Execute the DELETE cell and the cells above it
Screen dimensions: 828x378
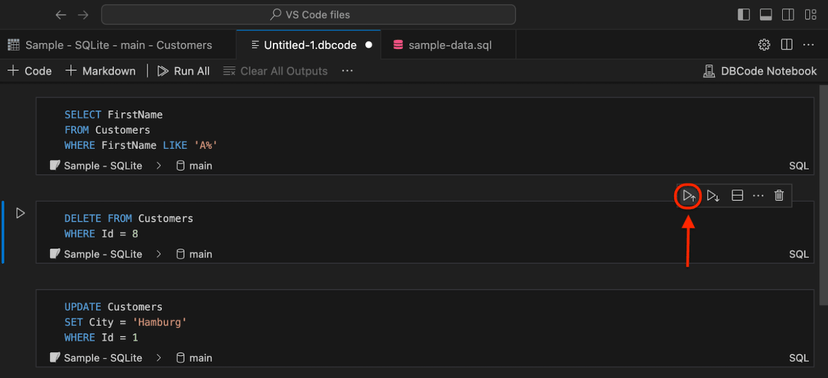tap(689, 196)
